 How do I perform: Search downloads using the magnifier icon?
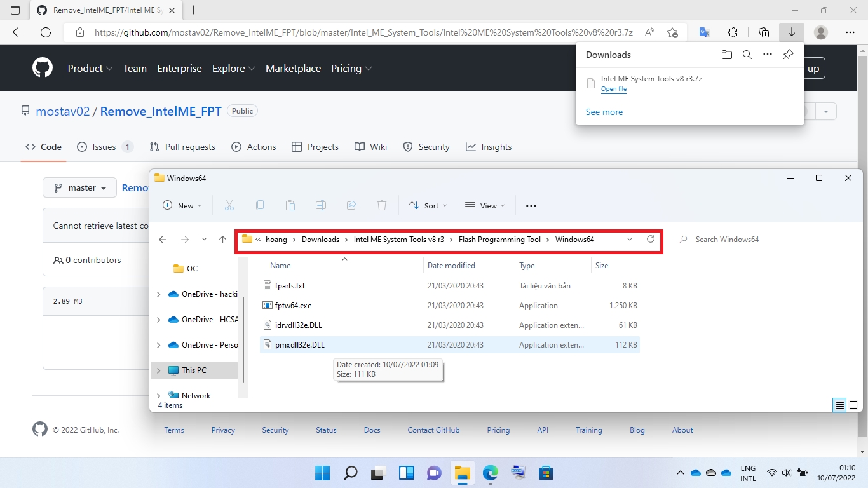747,55
